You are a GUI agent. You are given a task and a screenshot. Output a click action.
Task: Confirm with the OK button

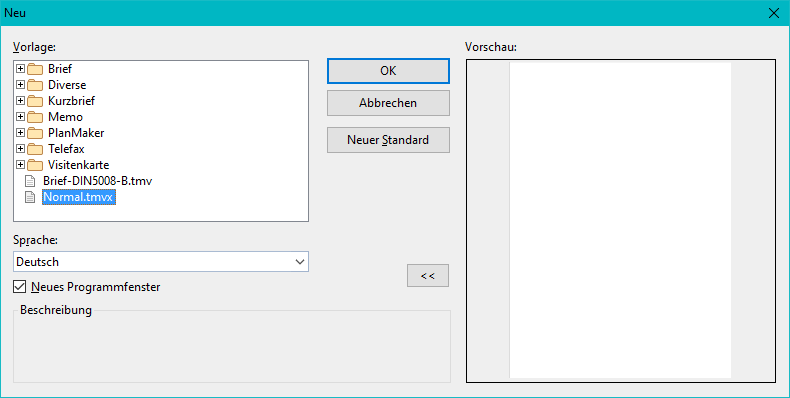pos(388,71)
